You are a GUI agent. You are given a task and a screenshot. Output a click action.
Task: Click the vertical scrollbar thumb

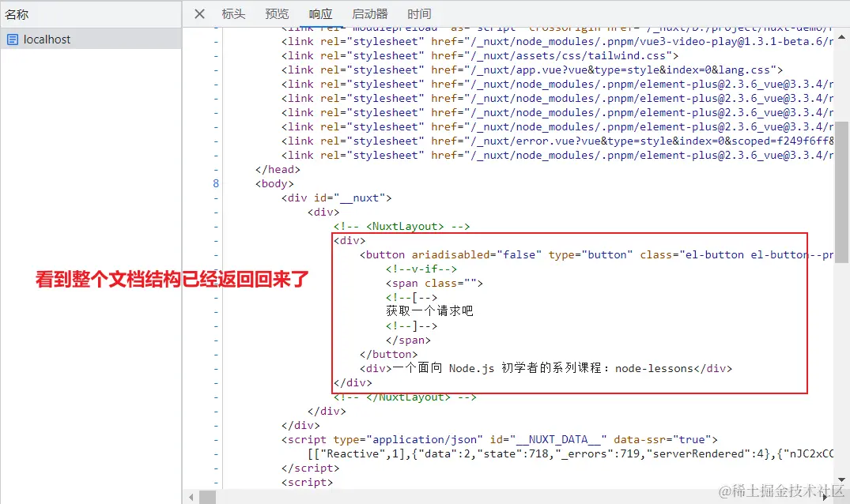coord(841,192)
